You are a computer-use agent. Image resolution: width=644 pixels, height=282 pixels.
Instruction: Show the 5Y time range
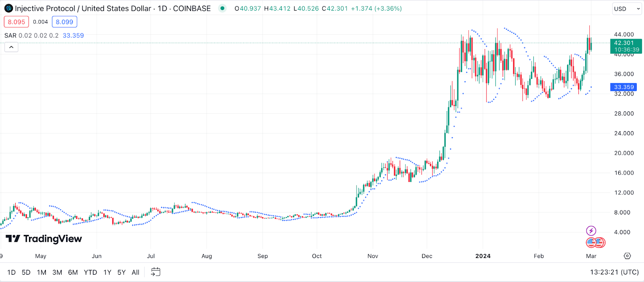[122, 272]
